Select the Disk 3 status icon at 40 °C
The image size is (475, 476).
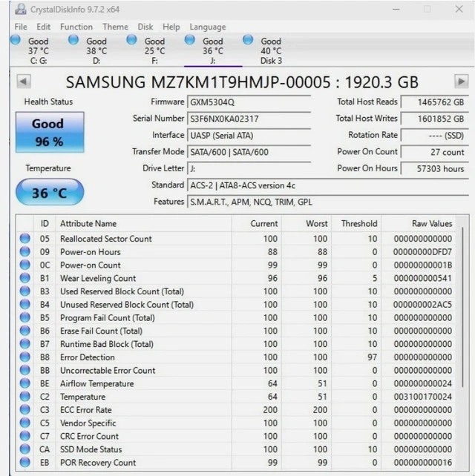248,40
